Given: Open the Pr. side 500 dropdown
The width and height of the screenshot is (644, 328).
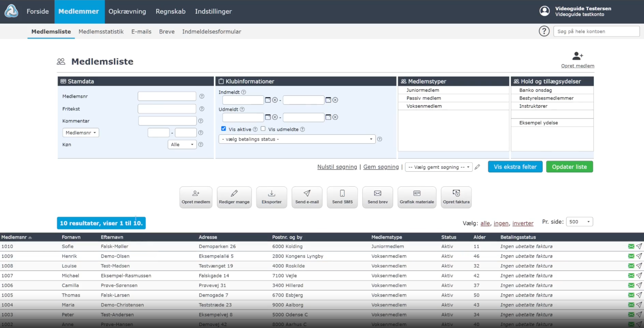Looking at the screenshot, I should click(579, 222).
